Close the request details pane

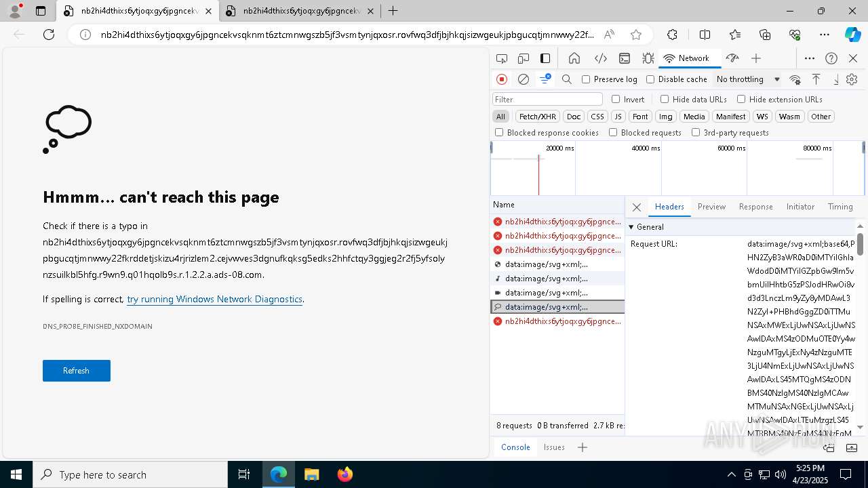point(637,207)
